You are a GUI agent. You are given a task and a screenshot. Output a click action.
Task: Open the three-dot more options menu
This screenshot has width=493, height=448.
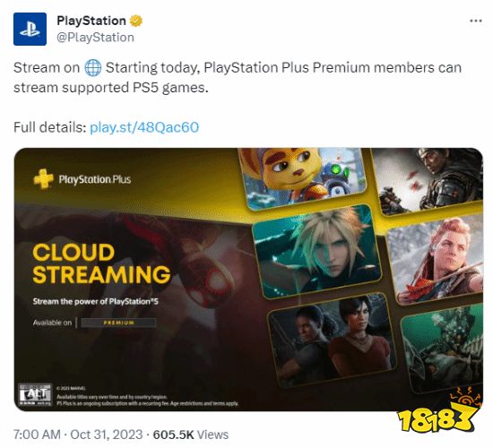[475, 22]
